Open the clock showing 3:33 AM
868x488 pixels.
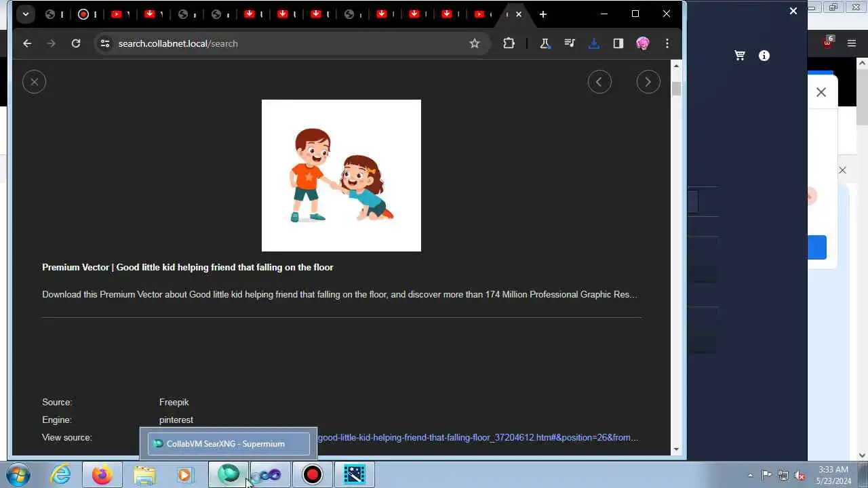[833, 475]
